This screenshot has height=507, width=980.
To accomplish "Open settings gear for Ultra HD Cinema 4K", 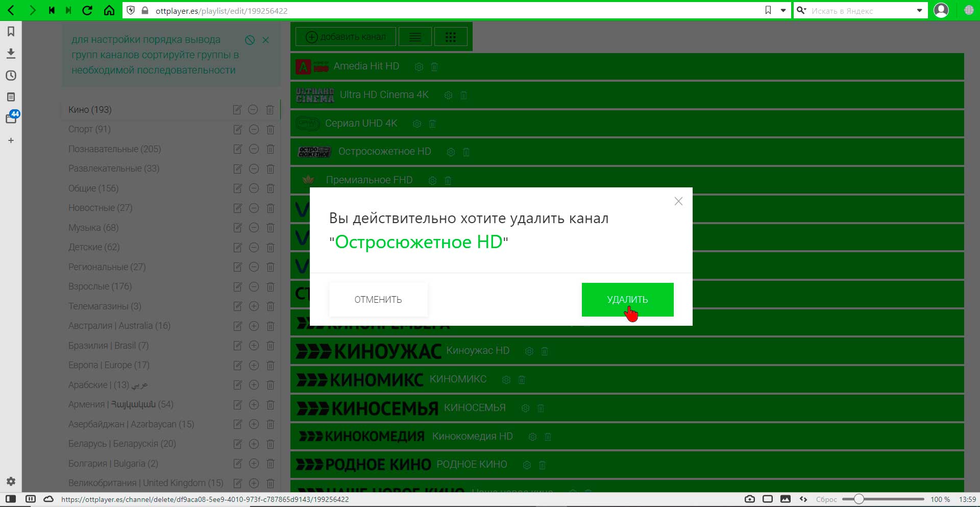I will (x=448, y=95).
